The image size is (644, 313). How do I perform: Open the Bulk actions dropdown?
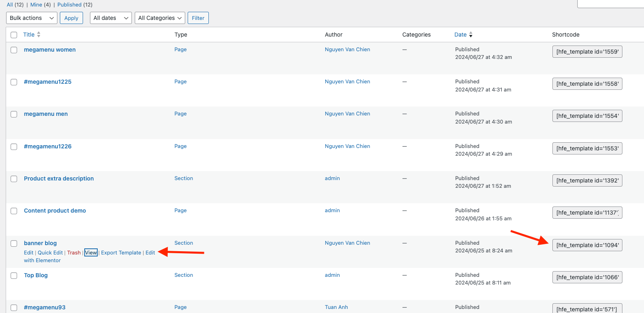coord(32,18)
